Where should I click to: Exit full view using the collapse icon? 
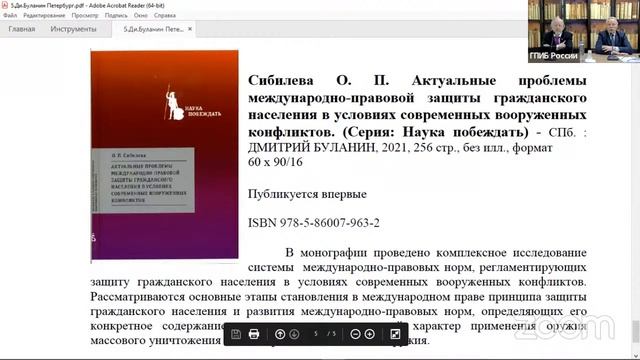395,334
